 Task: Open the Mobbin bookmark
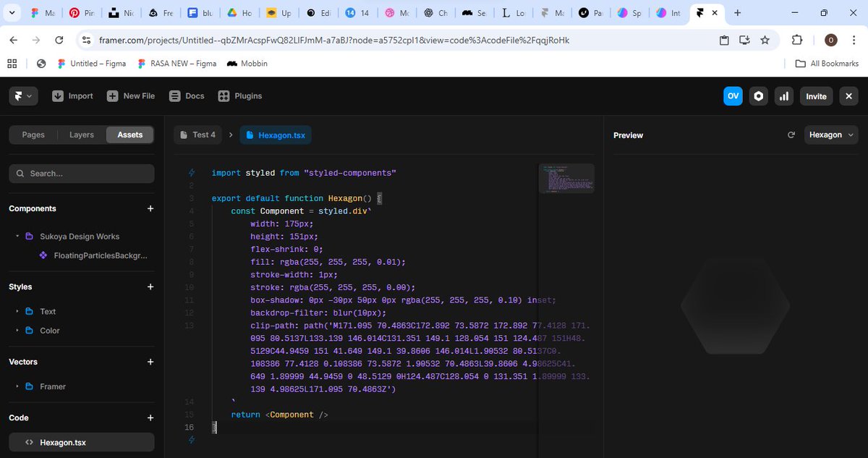coord(247,64)
